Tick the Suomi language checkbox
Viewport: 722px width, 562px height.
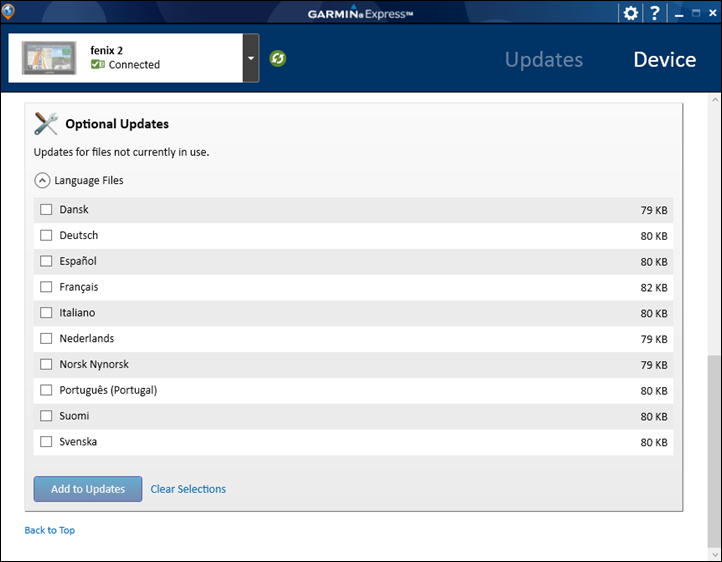click(46, 416)
